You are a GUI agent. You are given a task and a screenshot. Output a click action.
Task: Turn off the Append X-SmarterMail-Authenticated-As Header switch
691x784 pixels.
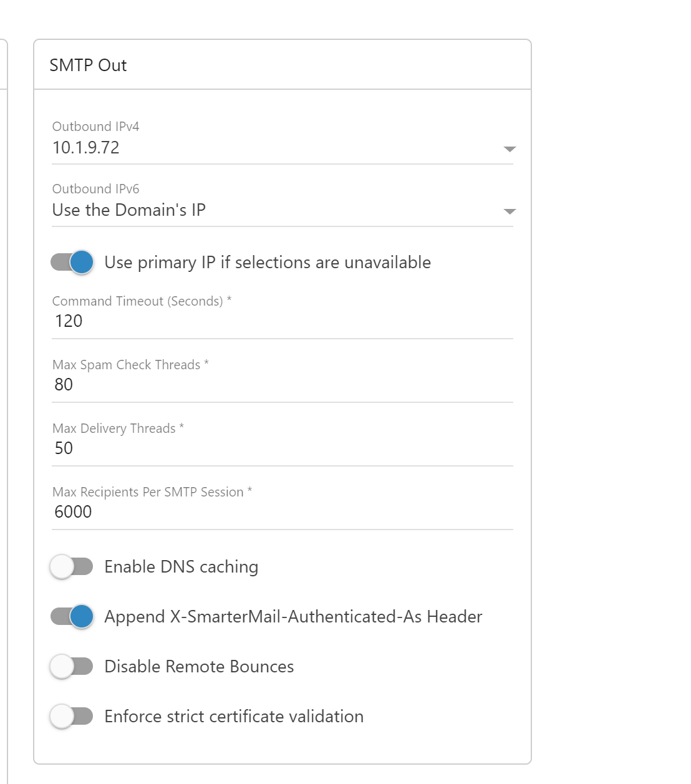pos(72,617)
